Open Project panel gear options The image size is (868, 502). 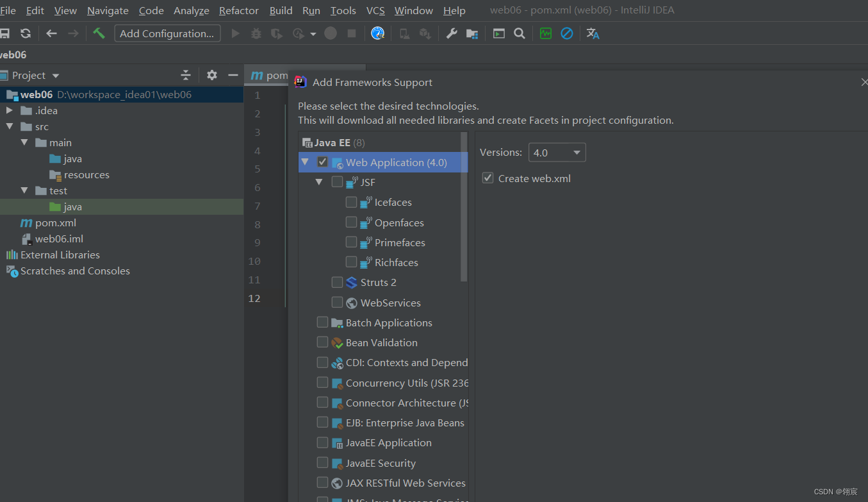click(x=212, y=75)
